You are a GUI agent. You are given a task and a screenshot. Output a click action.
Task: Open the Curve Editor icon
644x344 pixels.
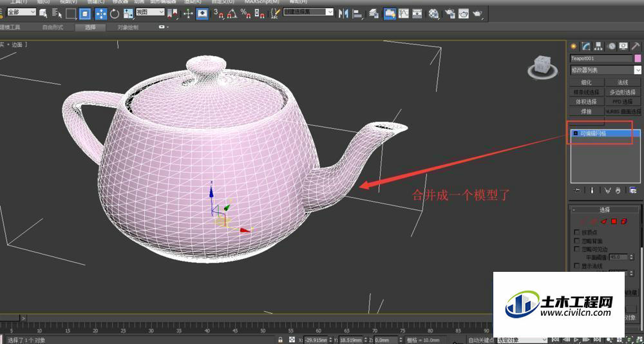pyautogui.click(x=403, y=14)
